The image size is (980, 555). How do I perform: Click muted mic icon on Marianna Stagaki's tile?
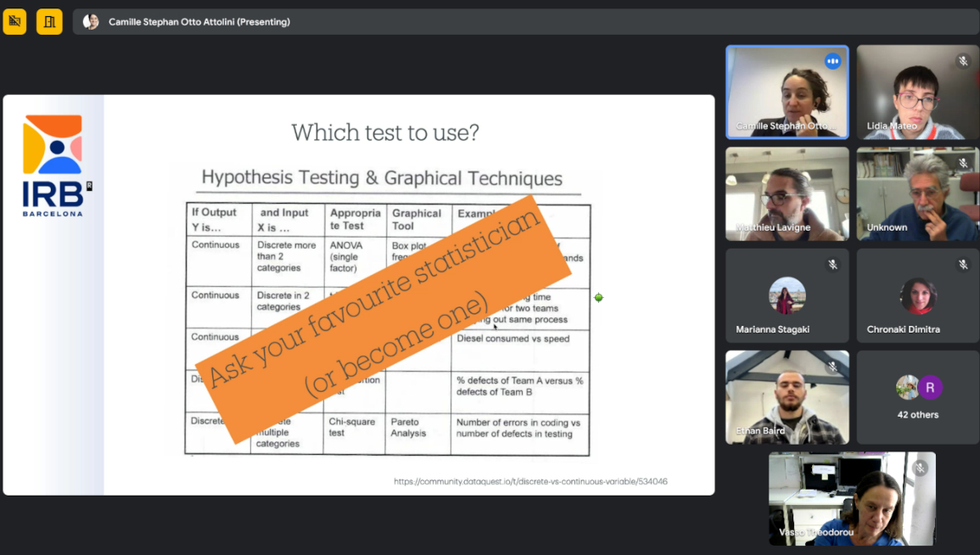pyautogui.click(x=832, y=265)
